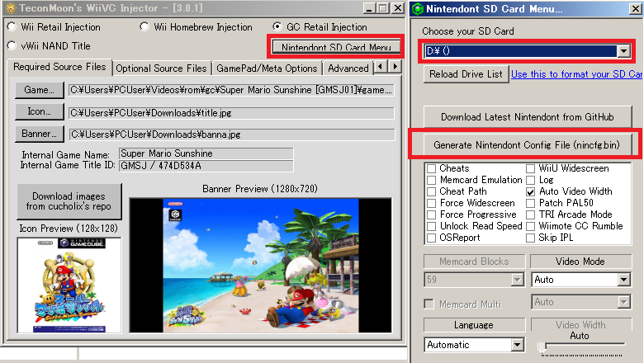The height and width of the screenshot is (363, 644).
Task: Toggle WiiU Widescreen checkbox
Action: [531, 168]
